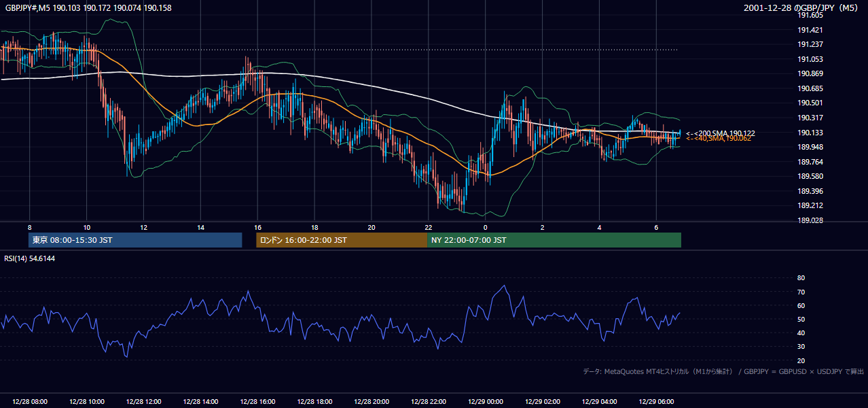The height and width of the screenshot is (408, 868).
Task: Select the 東京 08:00-15:30 JST session bar
Action: (x=135, y=240)
